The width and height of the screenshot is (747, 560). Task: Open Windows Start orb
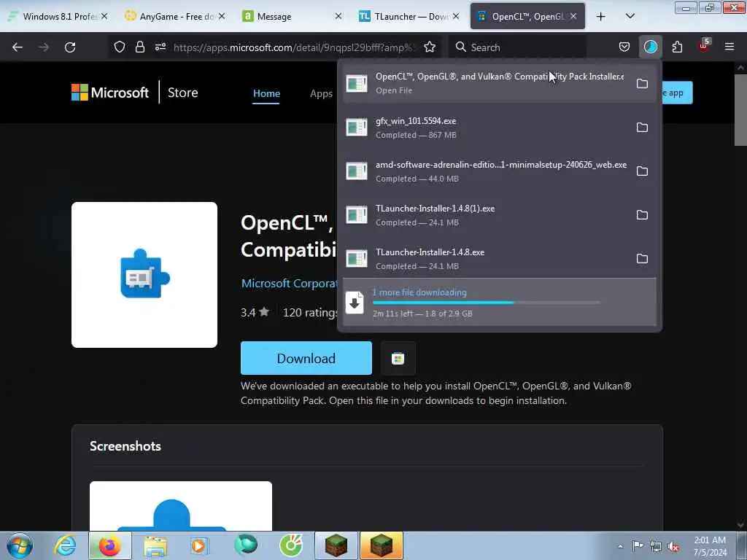pyautogui.click(x=20, y=545)
